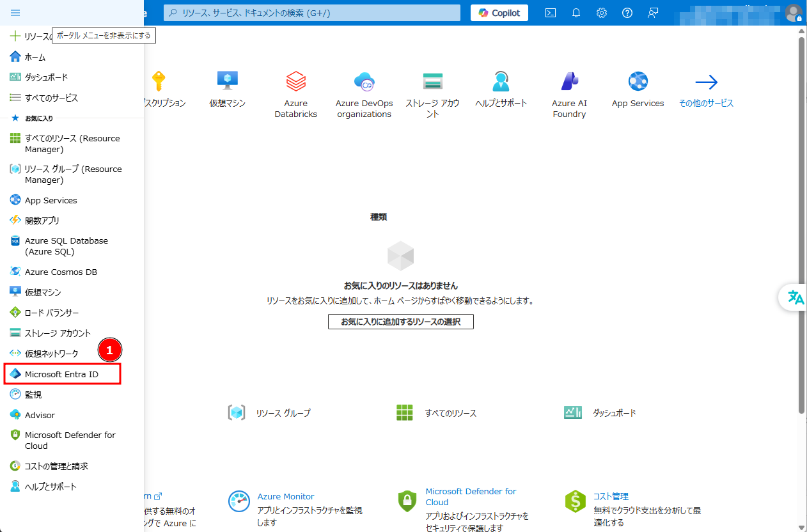Open ダッシュボード navigation shortcut
Screen dimensions: 807x532
click(600, 413)
